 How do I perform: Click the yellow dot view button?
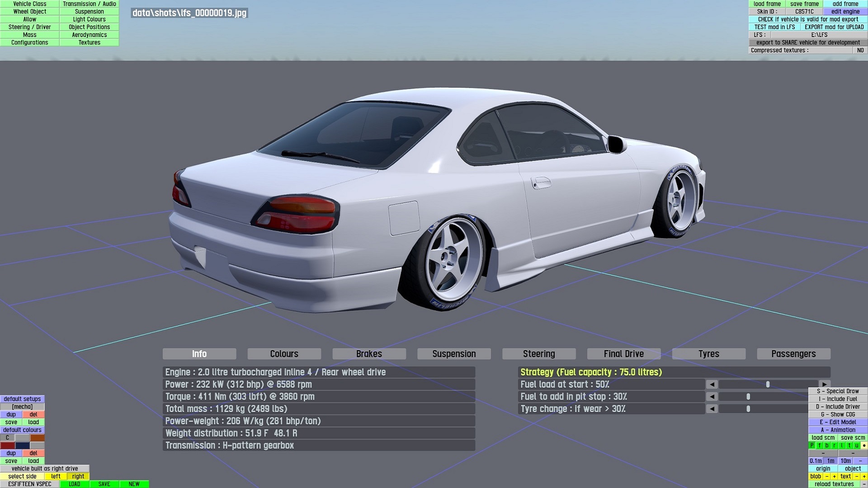pos(864,446)
